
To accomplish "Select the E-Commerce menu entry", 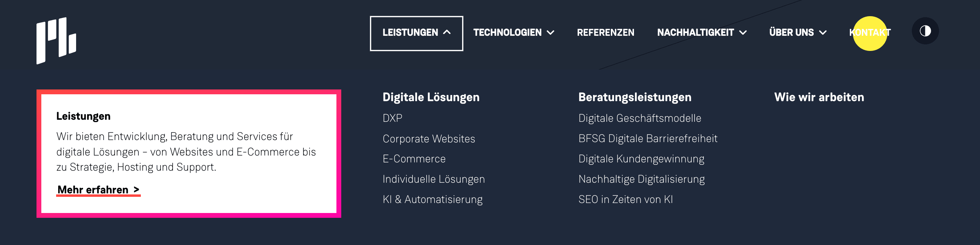I will pyautogui.click(x=414, y=159).
